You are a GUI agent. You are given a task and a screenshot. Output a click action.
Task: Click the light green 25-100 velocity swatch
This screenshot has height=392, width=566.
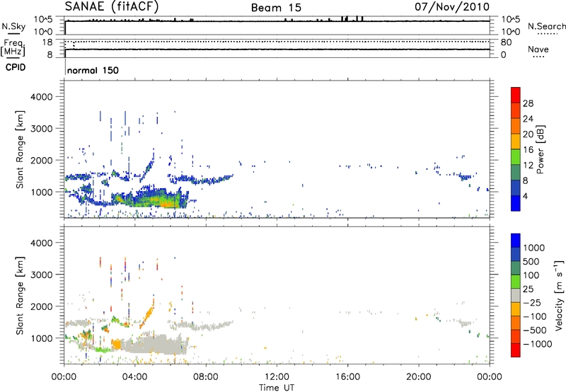point(516,282)
